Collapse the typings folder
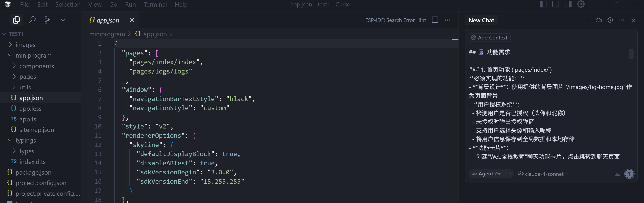Image resolution: width=644 pixels, height=203 pixels. (x=40, y=140)
